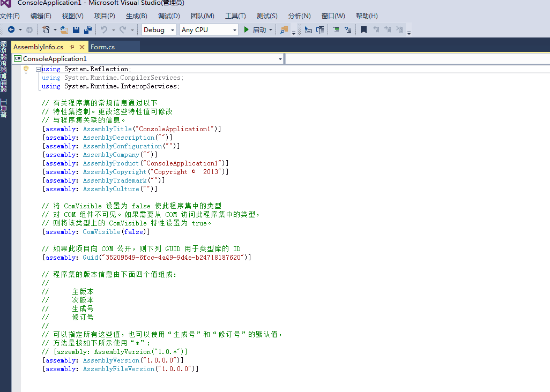Image resolution: width=550 pixels, height=392 pixels.
Task: Open the 工具箱 side panel tab
Action: [4, 108]
